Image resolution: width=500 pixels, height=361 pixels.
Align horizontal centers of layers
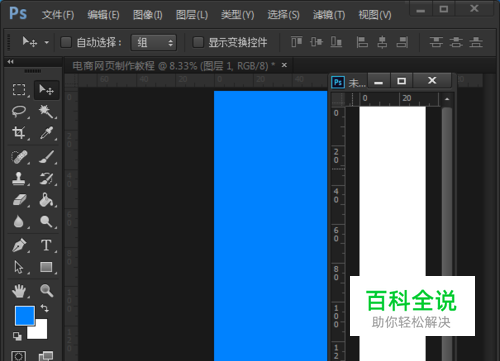point(382,42)
